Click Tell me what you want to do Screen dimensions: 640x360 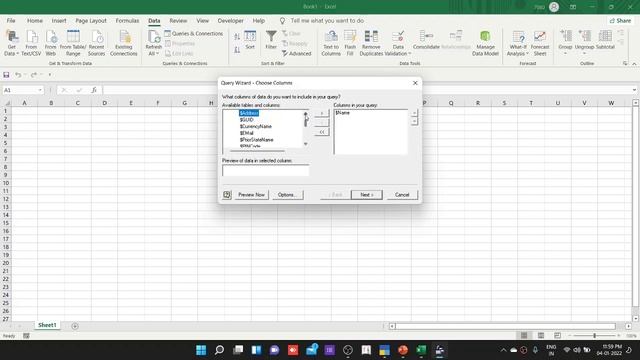tap(327, 20)
